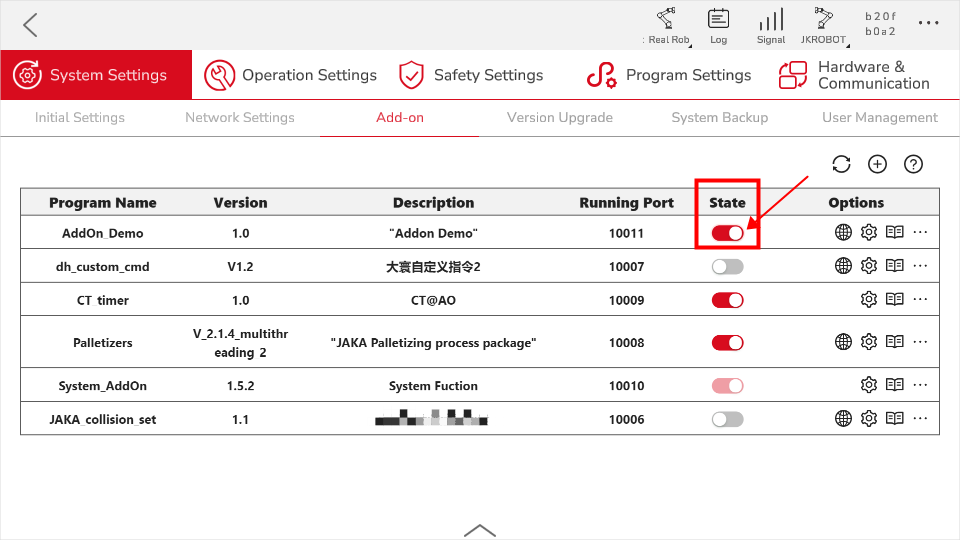This screenshot has width=960, height=540.
Task: Select the Real Rob robot mode selector
Action: 666,25
